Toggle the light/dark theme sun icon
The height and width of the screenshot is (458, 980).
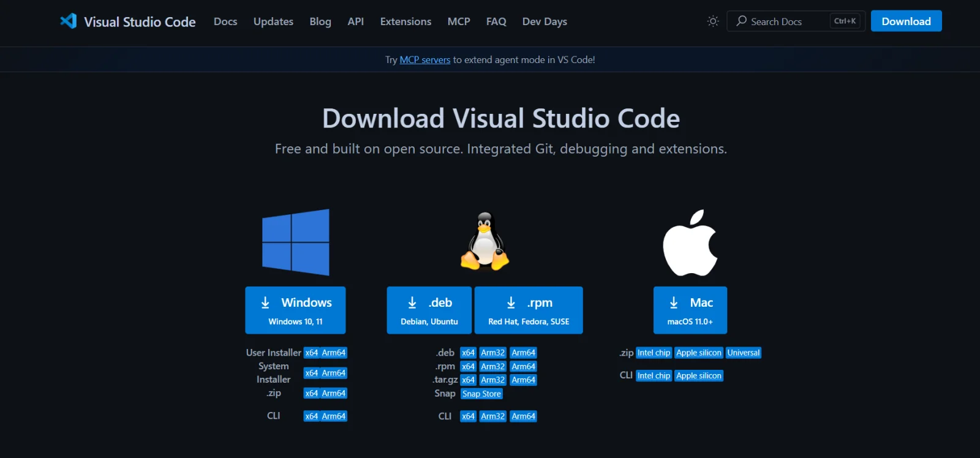point(713,21)
